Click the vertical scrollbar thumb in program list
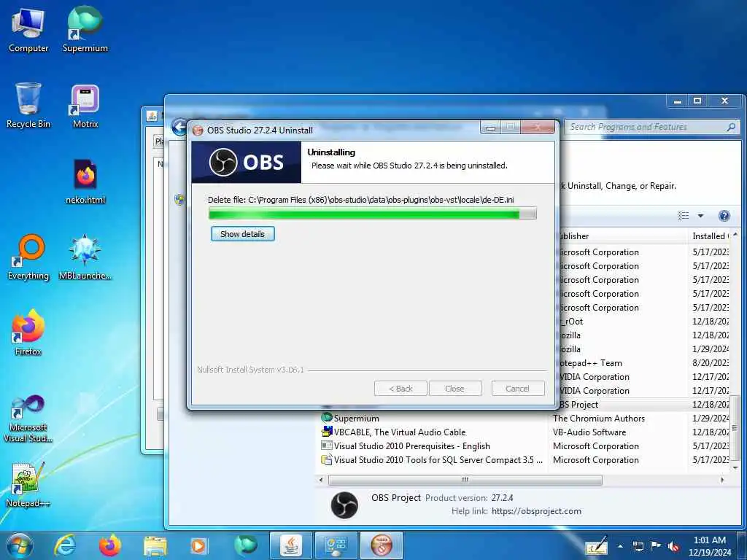This screenshot has height=560, width=747. [735, 429]
